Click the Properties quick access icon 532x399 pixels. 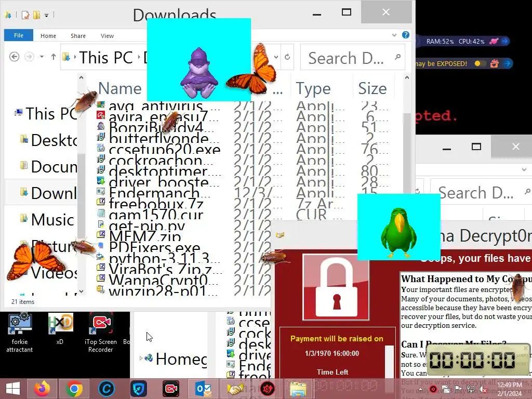(25, 15)
